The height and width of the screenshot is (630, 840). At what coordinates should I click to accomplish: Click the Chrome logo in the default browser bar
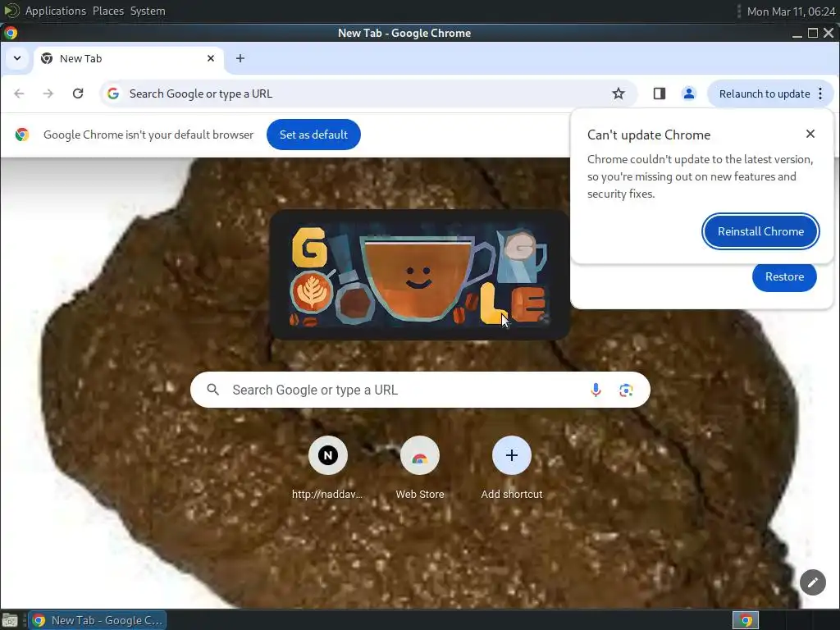(22, 135)
